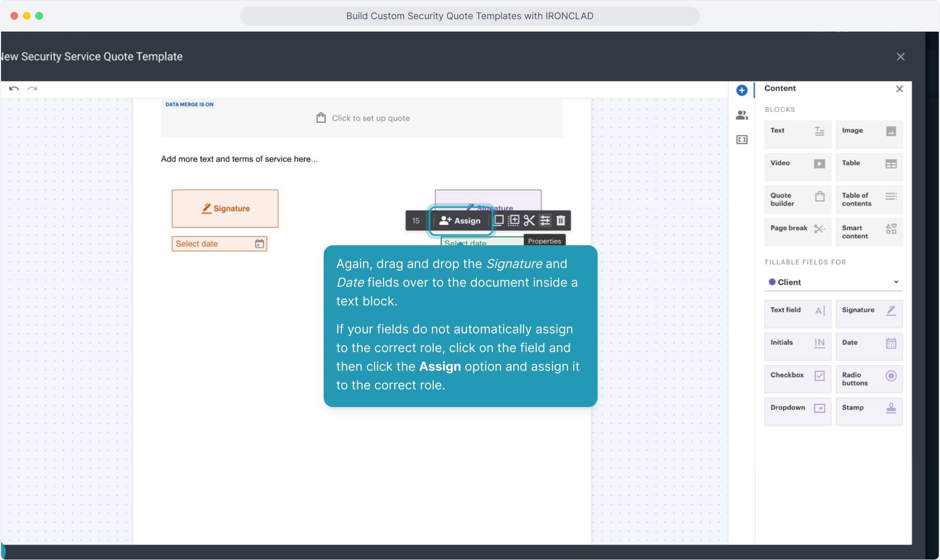Click the purple Client role color dot
This screenshot has height=560, width=940.
(x=772, y=282)
